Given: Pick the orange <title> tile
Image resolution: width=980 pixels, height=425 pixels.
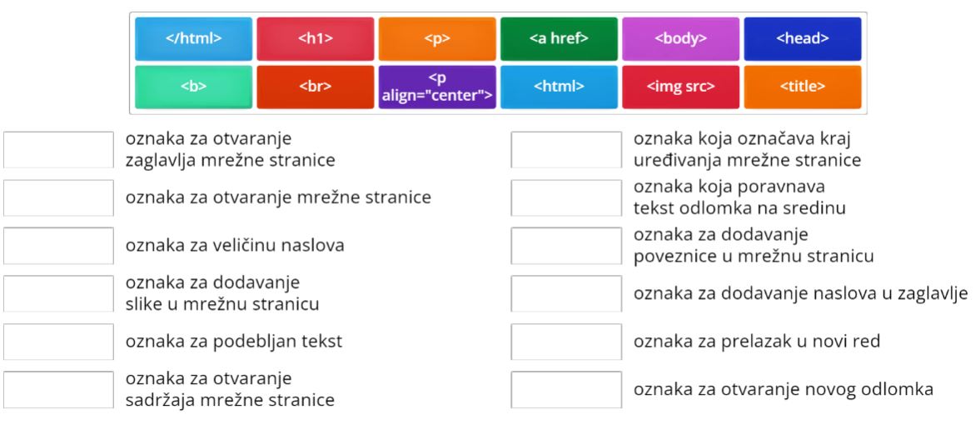Looking at the screenshot, I should (803, 87).
